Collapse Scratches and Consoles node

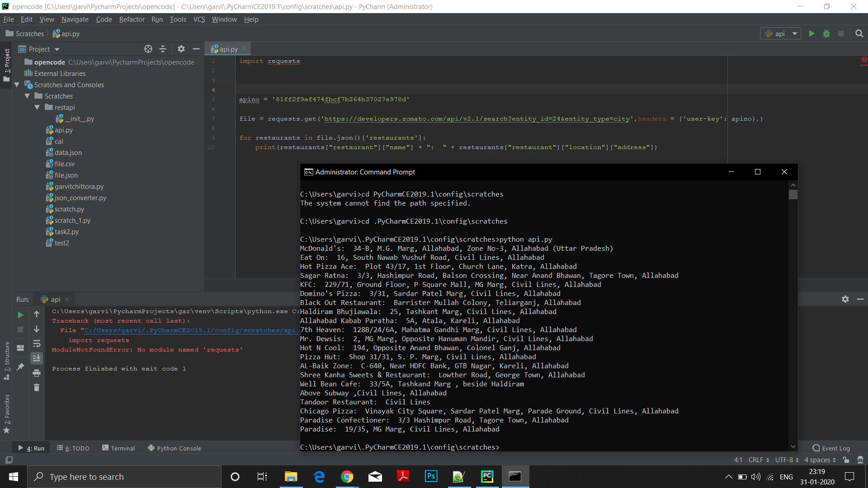point(17,85)
